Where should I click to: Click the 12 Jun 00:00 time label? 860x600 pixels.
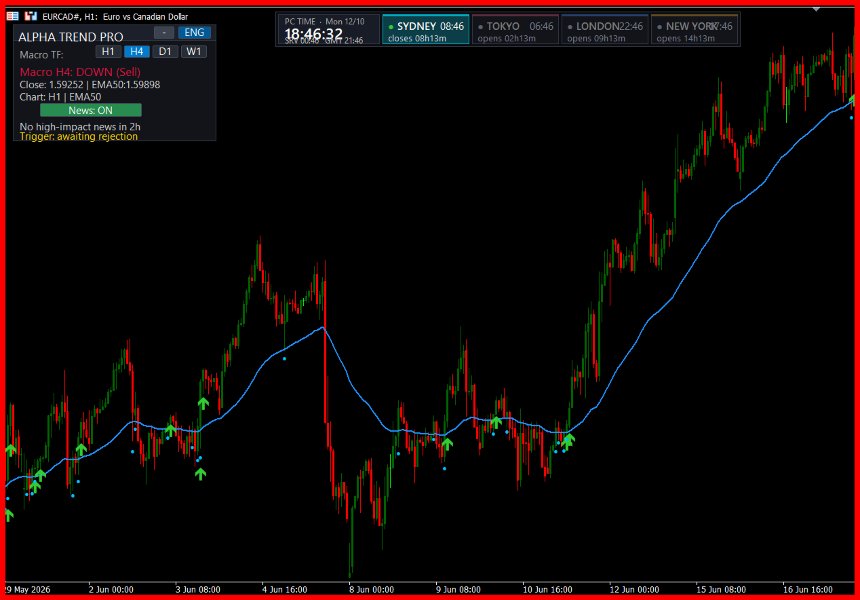(x=634, y=590)
